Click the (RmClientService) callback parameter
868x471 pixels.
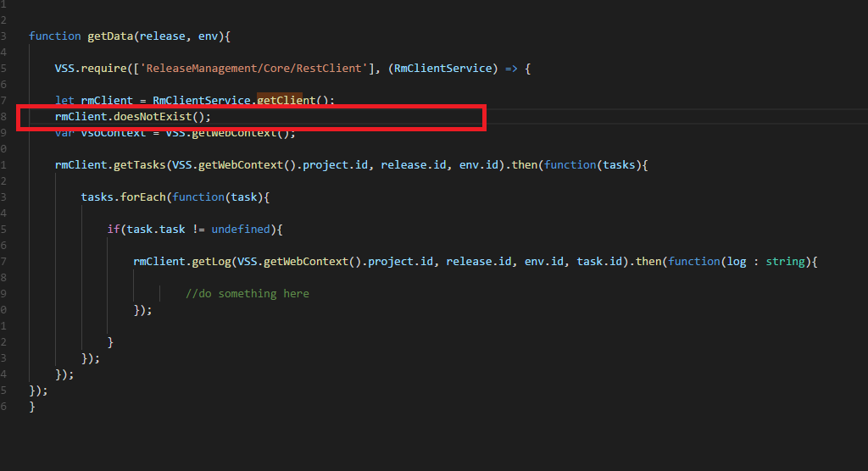(442, 68)
